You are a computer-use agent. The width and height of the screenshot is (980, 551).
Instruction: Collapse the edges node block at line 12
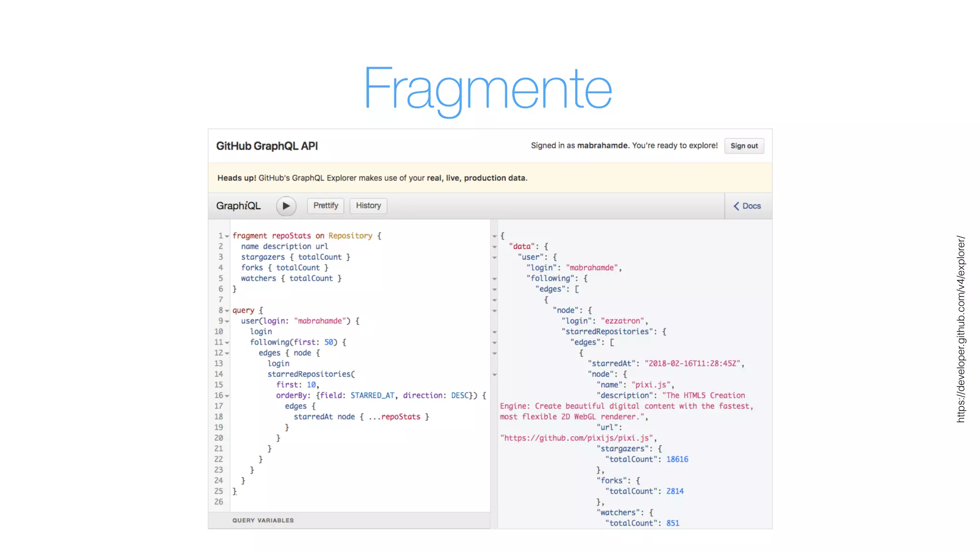pyautogui.click(x=227, y=353)
